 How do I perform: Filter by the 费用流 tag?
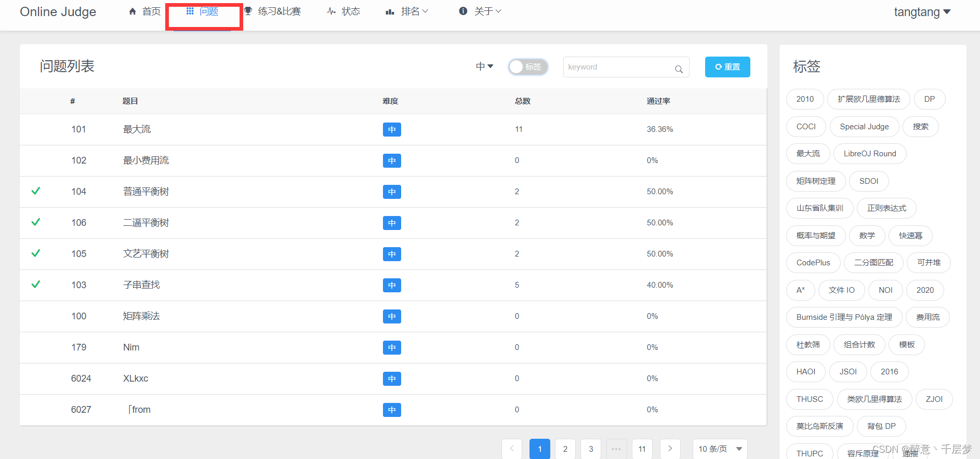click(928, 317)
